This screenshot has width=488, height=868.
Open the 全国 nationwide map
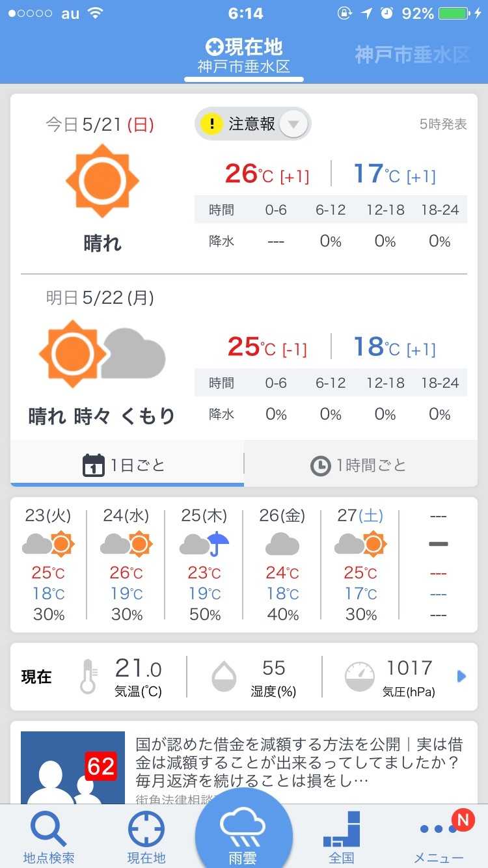[342, 836]
